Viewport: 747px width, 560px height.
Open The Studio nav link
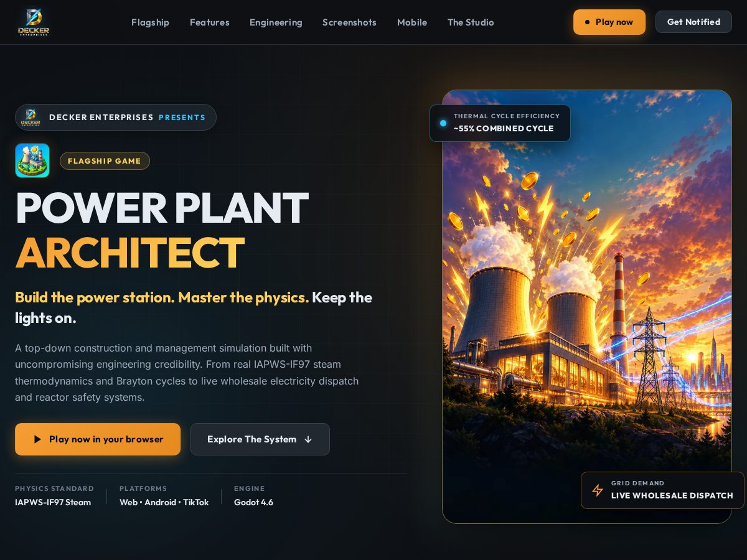(471, 22)
